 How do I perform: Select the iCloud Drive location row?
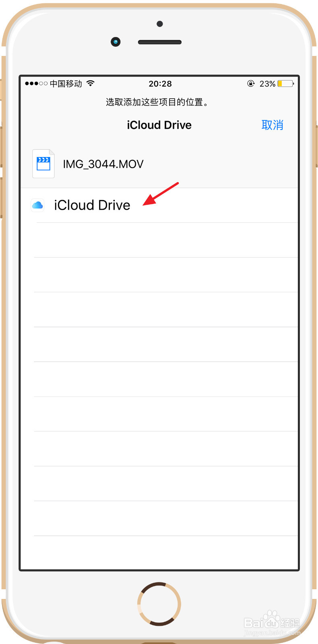click(x=159, y=205)
